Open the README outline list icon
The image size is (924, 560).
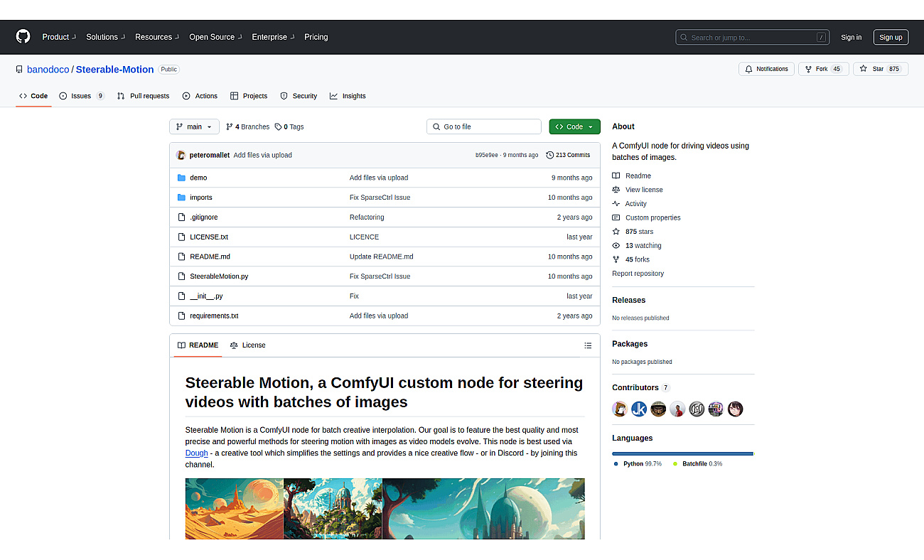[x=588, y=345]
